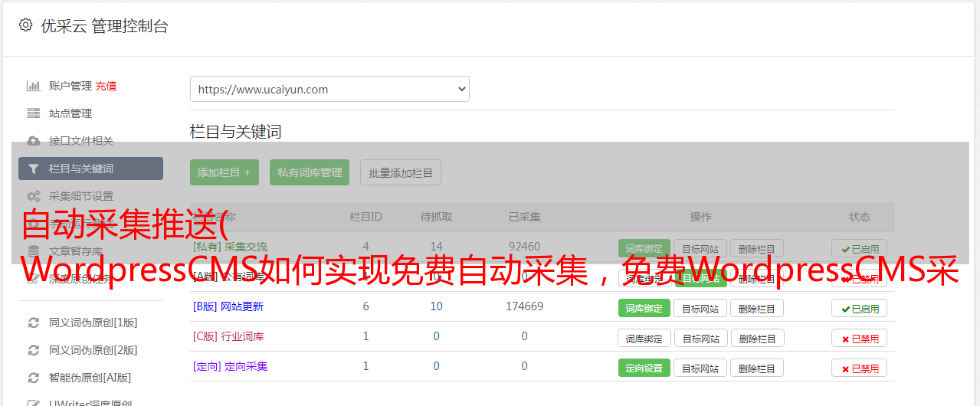Toggle 已启用 status for 网站更新 row
The width and height of the screenshot is (980, 406).
(x=860, y=308)
